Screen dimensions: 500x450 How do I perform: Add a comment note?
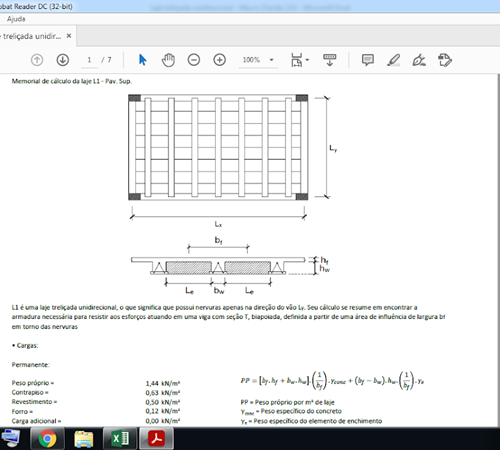(368, 60)
